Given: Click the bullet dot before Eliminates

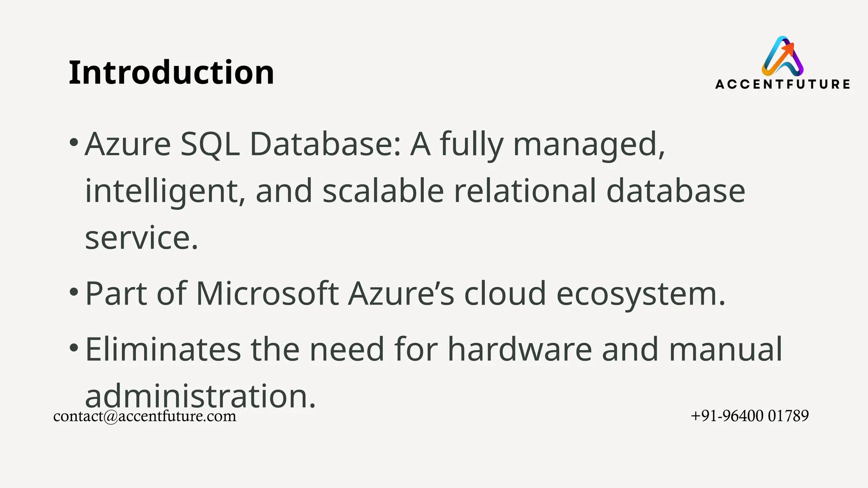Looking at the screenshot, I should pos(74,348).
